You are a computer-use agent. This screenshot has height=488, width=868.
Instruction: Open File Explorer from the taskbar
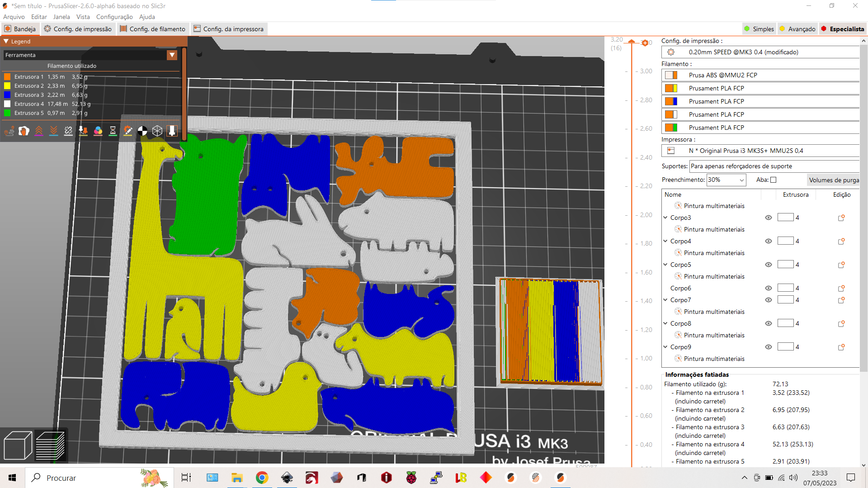(237, 478)
